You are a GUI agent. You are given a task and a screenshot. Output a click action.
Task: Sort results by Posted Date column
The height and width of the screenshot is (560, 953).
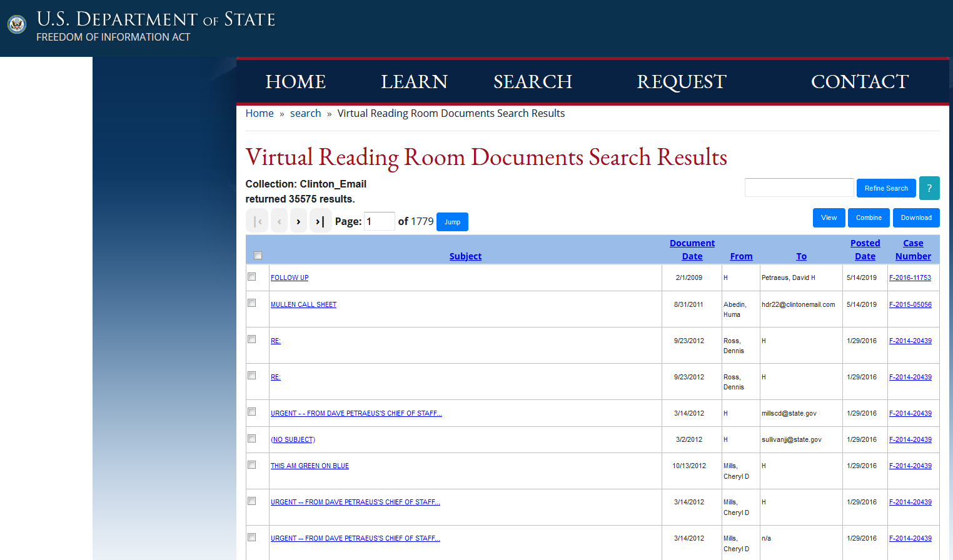pos(865,249)
